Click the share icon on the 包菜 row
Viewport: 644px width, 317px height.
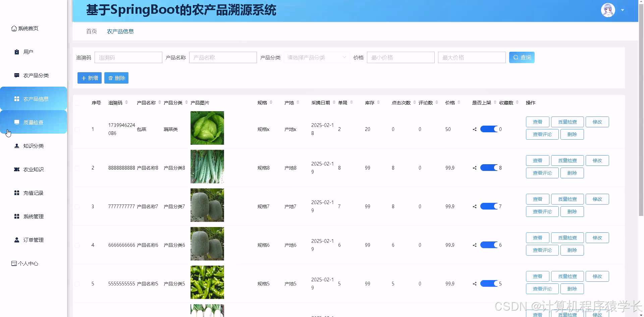click(x=474, y=129)
